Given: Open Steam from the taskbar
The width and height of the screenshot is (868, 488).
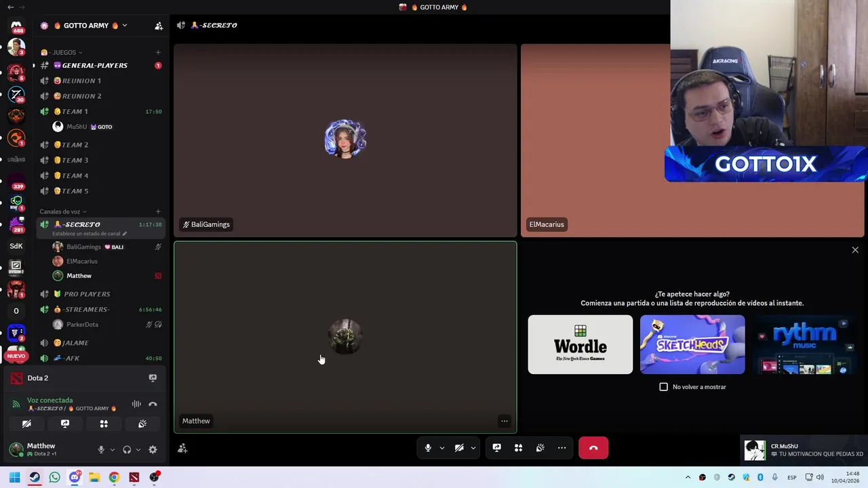Looking at the screenshot, I should click(35, 477).
